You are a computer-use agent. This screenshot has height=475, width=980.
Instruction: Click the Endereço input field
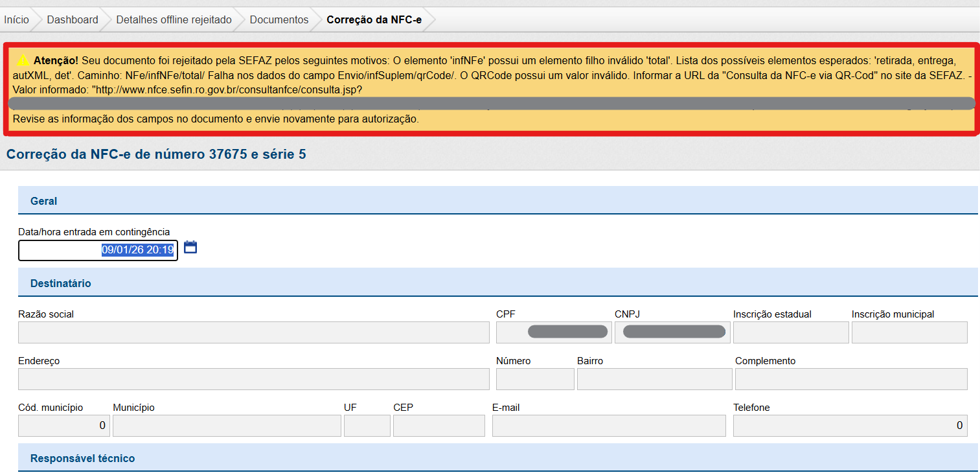(x=253, y=379)
